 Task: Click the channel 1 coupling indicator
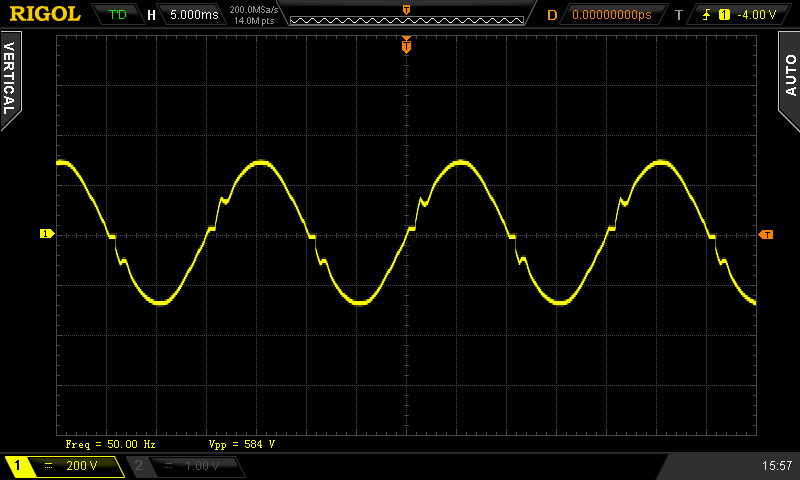coord(49,466)
